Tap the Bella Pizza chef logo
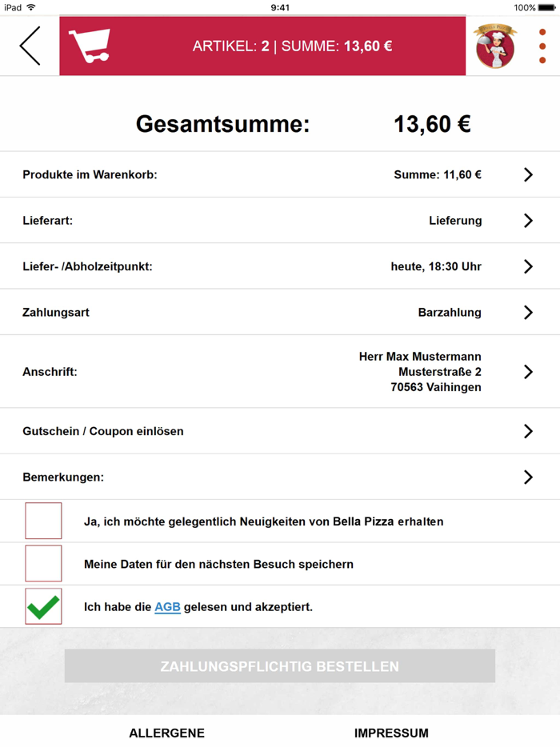 tap(495, 46)
